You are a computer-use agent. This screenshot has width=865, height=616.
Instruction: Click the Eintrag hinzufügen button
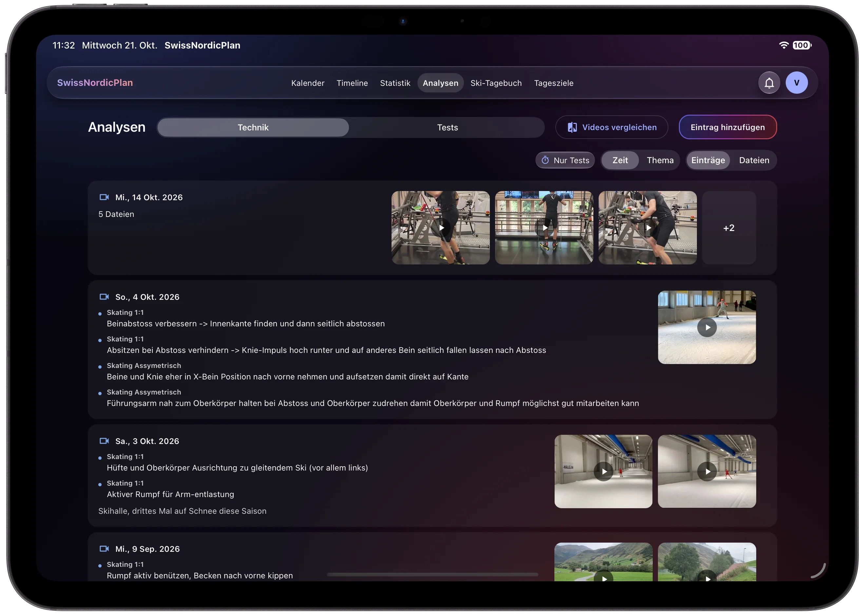pyautogui.click(x=728, y=127)
